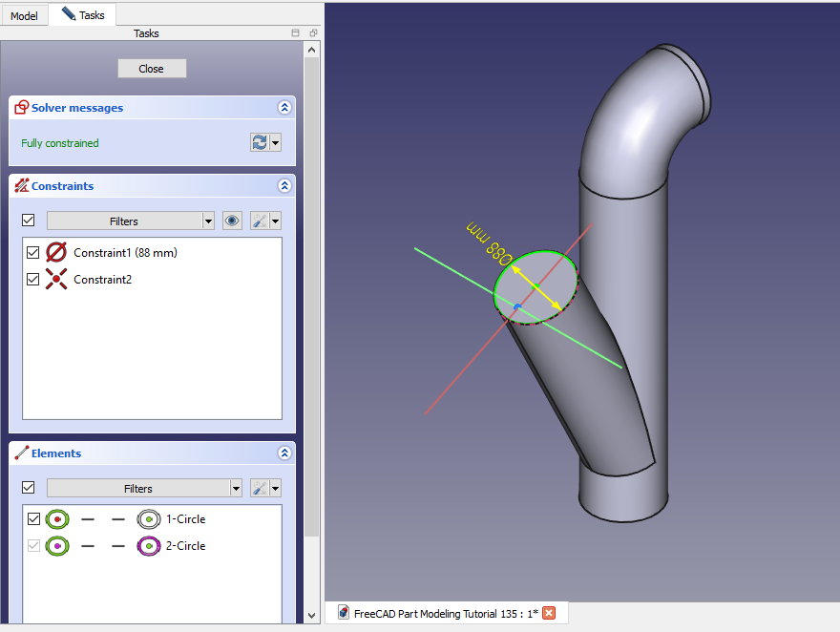
Task: Click the 2-Circle magenta circle icon
Action: click(x=148, y=546)
